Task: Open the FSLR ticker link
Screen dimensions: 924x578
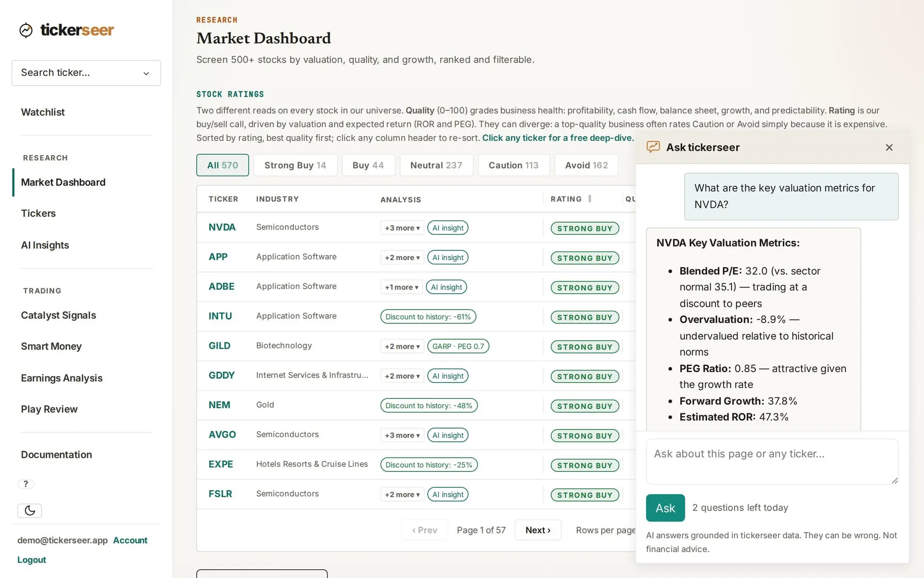Action: [220, 494]
